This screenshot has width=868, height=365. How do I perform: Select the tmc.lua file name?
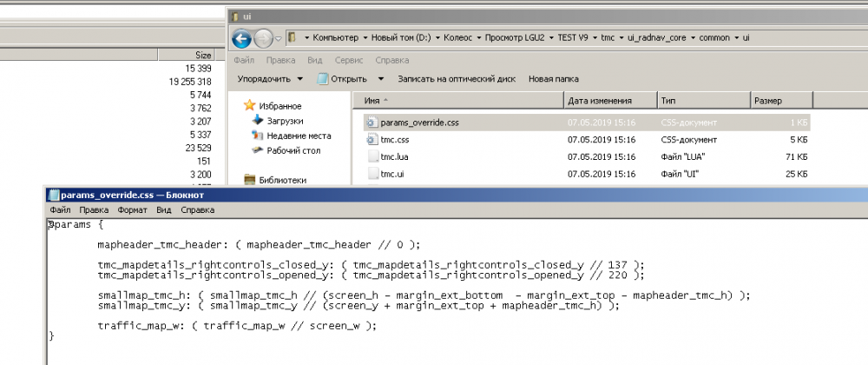(x=394, y=156)
